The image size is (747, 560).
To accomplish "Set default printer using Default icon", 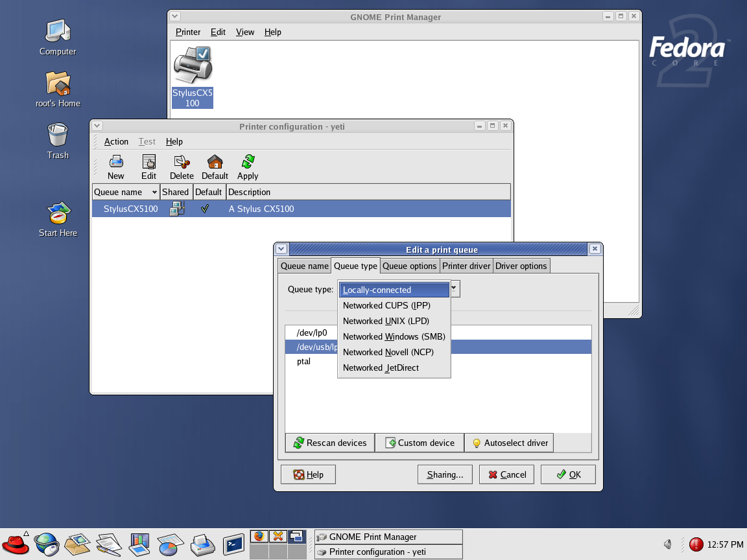I will coord(215,167).
